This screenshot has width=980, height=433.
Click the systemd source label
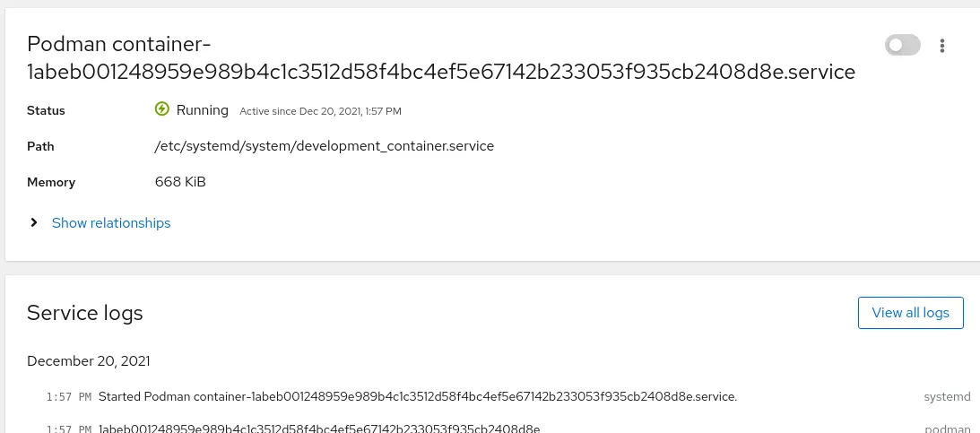tap(947, 396)
